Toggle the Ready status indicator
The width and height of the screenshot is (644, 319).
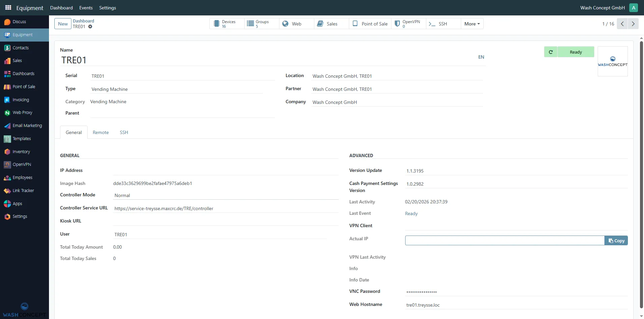[576, 52]
